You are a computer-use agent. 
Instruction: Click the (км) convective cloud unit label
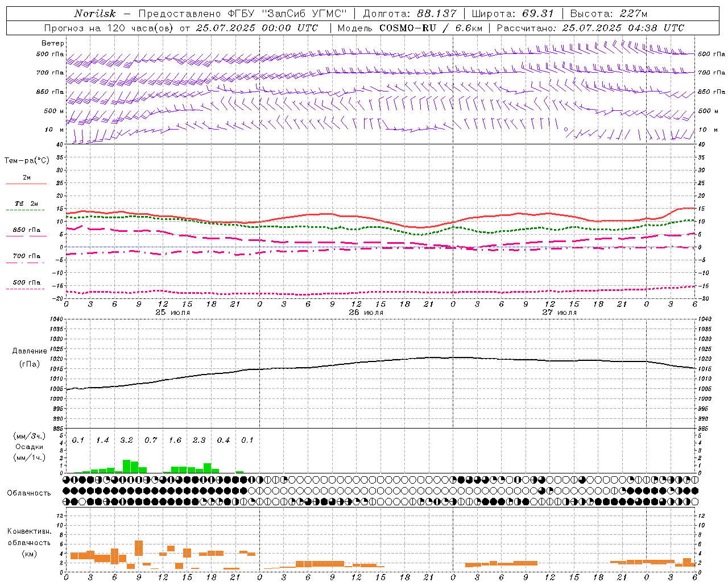[30, 553]
